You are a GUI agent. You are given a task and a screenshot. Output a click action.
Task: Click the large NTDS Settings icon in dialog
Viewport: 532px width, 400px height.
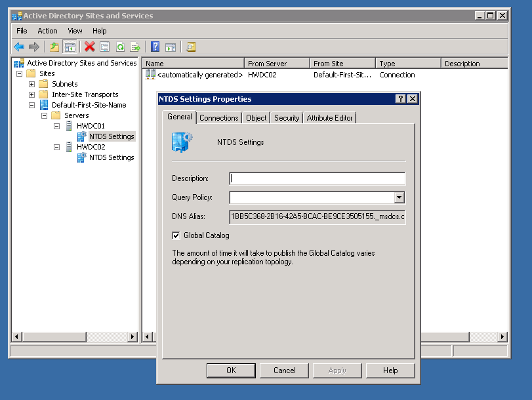pos(182,142)
